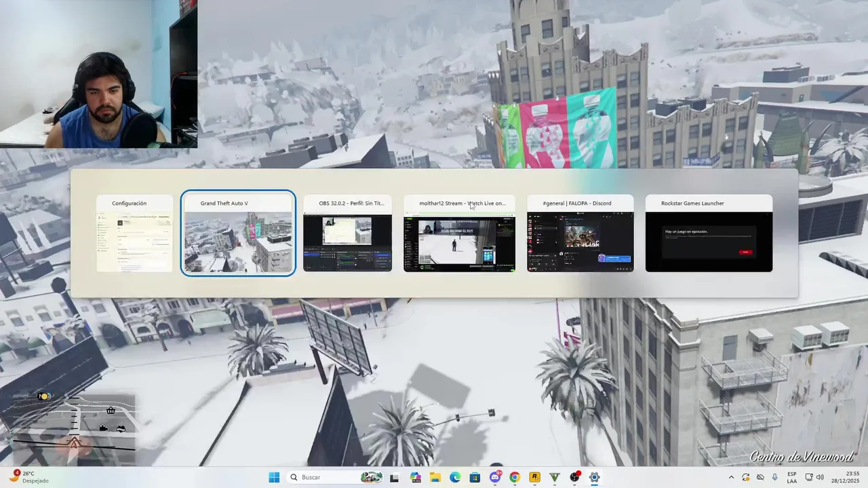Open Settings gear icon in the taskbar

coord(594,477)
